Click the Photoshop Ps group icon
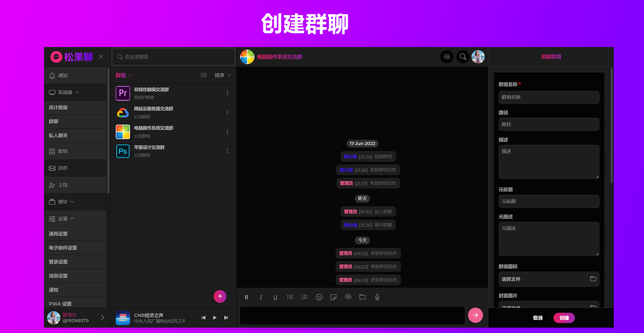This screenshot has height=333, width=644. 123,151
